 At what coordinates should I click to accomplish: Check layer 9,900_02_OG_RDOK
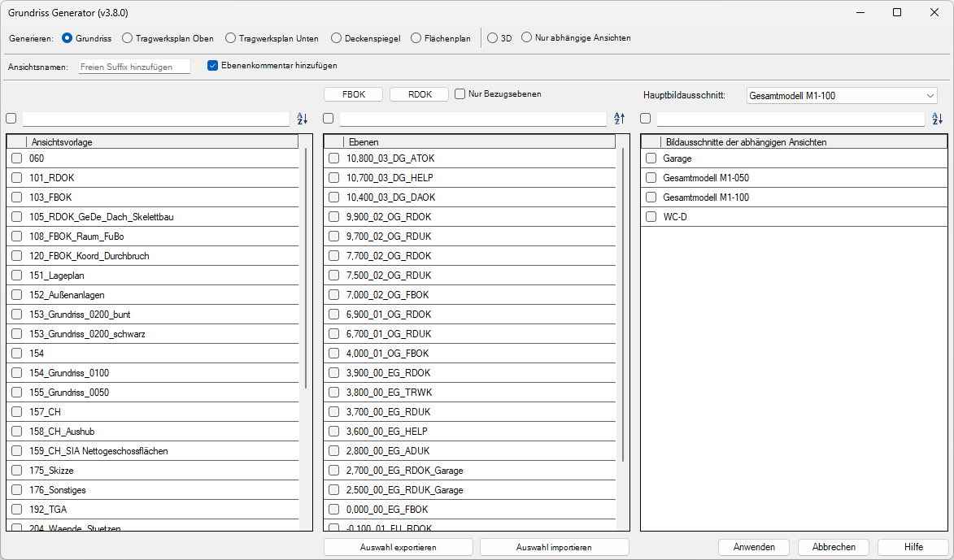pos(332,217)
